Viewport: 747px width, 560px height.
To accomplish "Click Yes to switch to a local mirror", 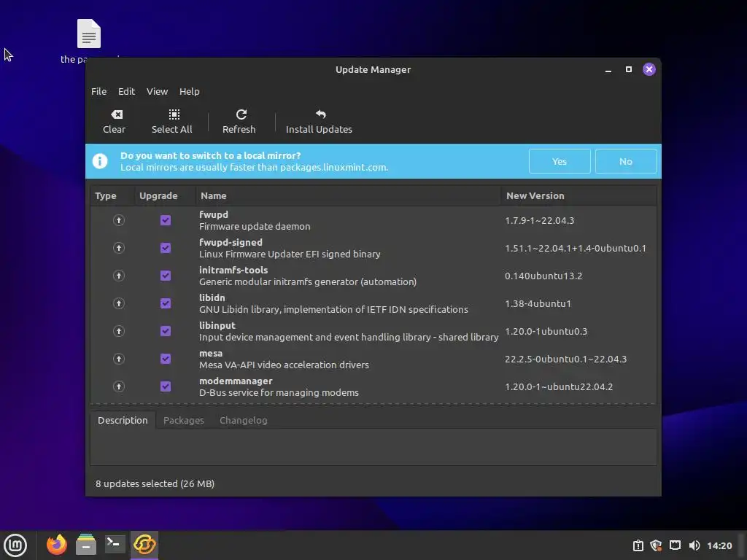I will (x=560, y=161).
